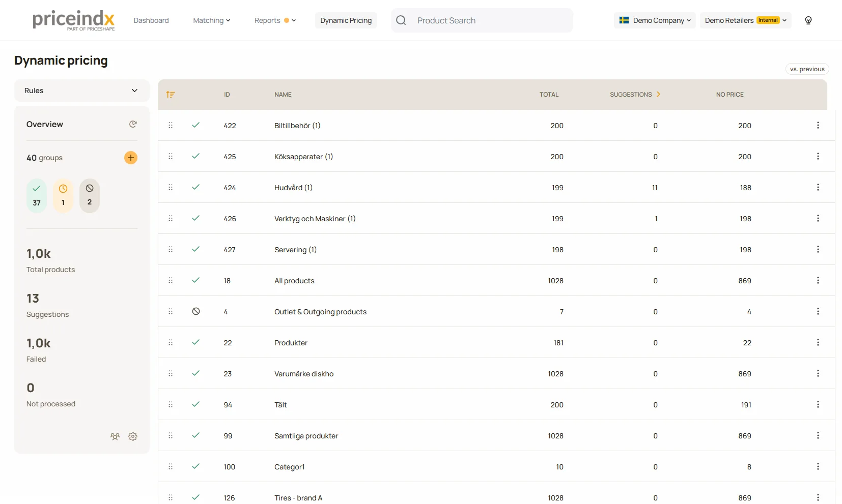Filter groups by pending clock status (1)
Image resolution: width=842 pixels, height=504 pixels.
click(63, 195)
